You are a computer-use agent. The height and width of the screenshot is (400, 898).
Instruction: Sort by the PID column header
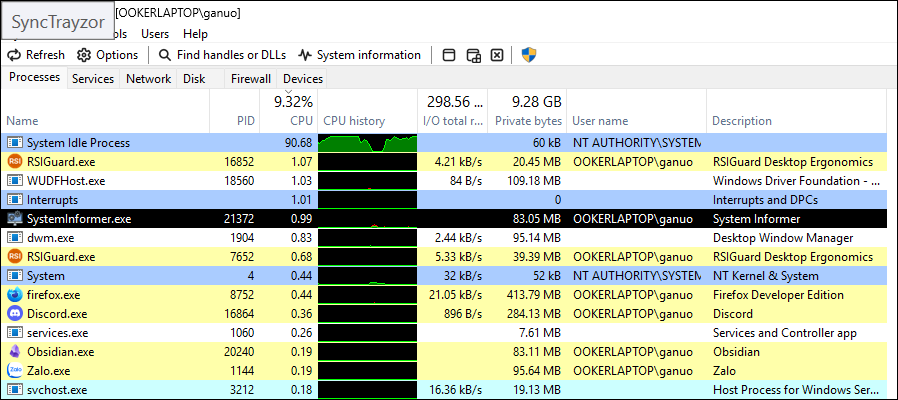235,111
